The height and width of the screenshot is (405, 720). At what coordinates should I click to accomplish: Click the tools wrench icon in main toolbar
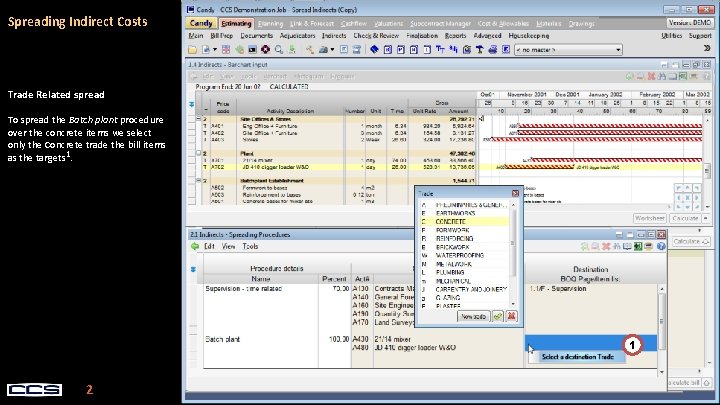coord(310,50)
